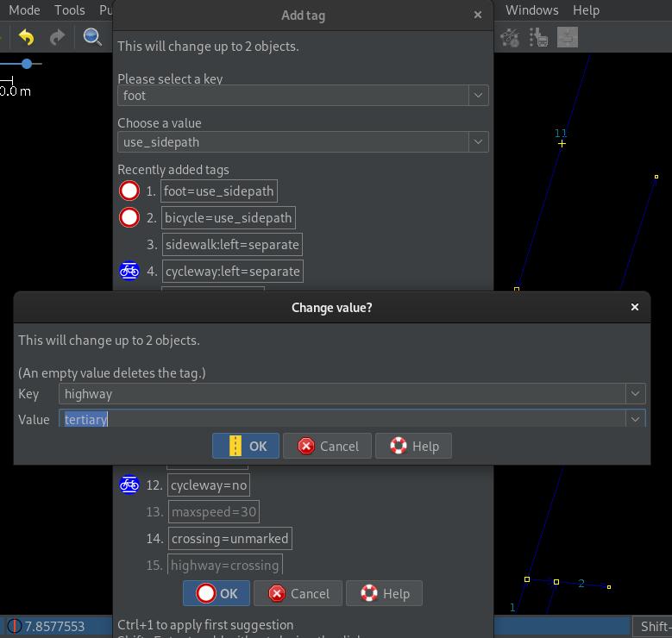Click the magnifier search toolbar icon
The image size is (672, 638).
pyautogui.click(x=92, y=37)
